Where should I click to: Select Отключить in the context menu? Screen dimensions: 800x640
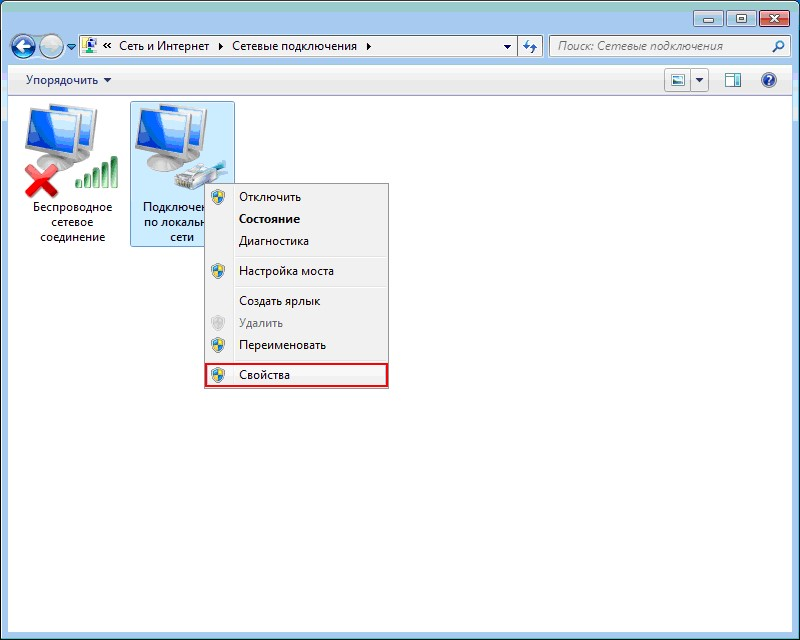click(269, 197)
